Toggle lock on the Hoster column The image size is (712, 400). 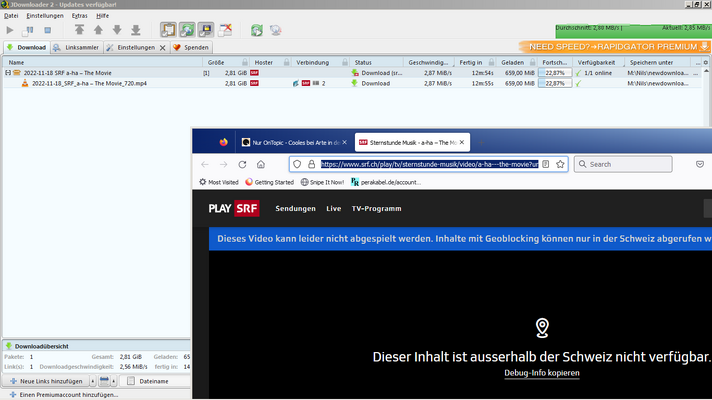[x=287, y=62]
